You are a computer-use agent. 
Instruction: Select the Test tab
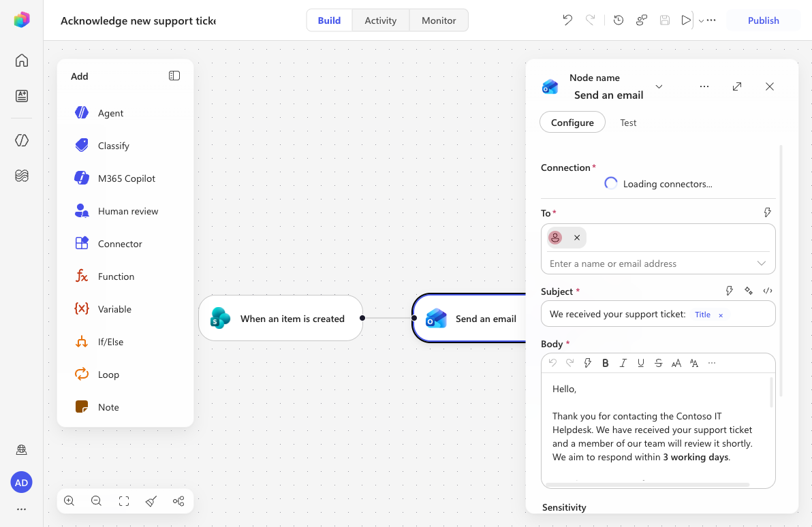(x=628, y=123)
